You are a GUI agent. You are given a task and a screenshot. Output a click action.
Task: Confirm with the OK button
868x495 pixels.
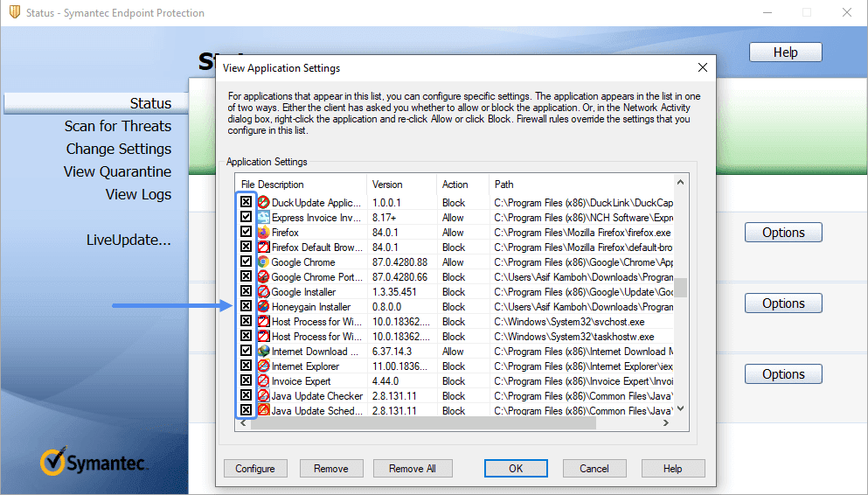point(516,469)
